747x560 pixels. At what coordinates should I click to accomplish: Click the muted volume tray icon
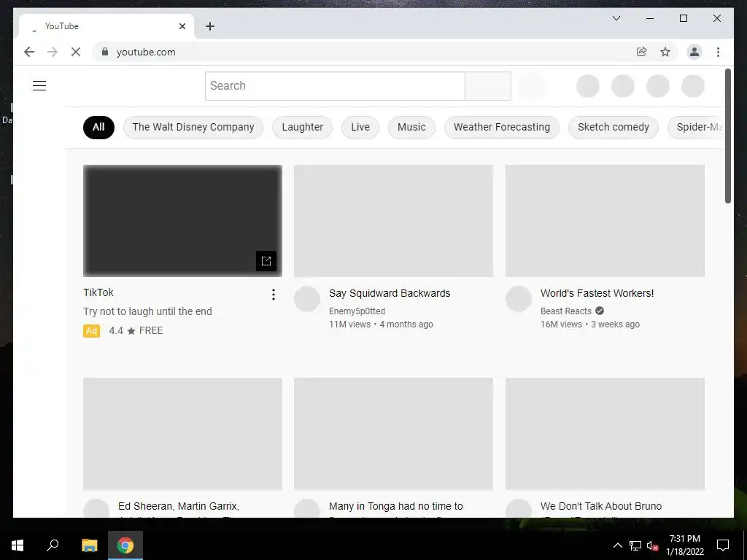[x=652, y=545]
